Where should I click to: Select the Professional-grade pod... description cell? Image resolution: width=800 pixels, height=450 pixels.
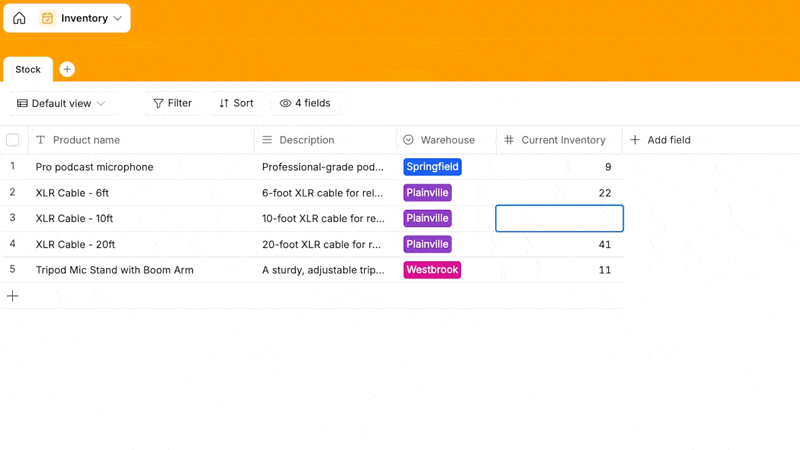(326, 167)
